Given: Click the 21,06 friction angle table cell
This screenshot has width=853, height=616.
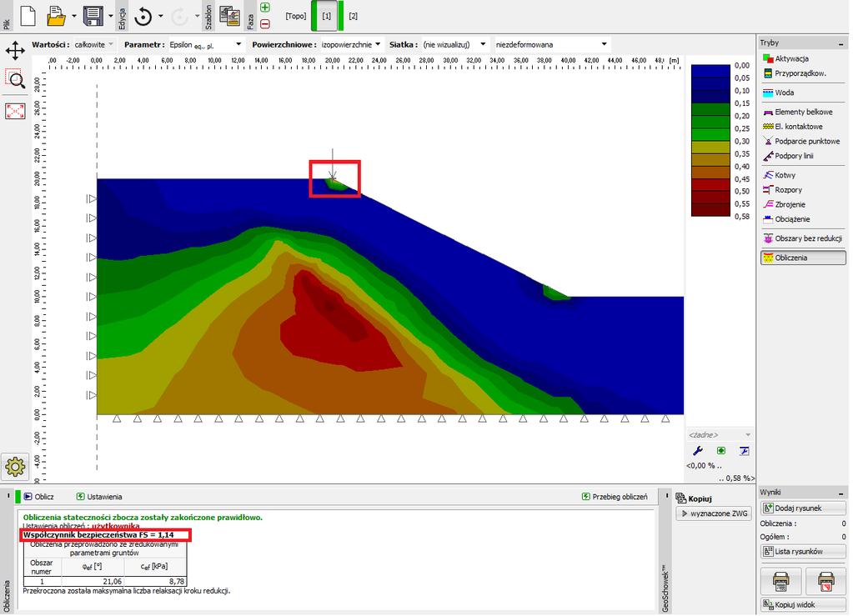Looking at the screenshot, I should (x=93, y=581).
